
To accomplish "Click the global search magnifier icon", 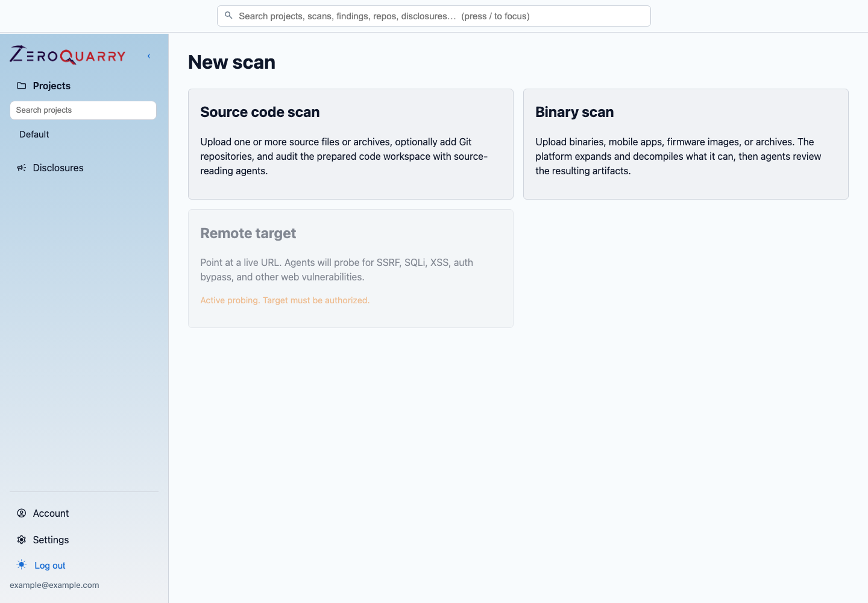I will (228, 16).
